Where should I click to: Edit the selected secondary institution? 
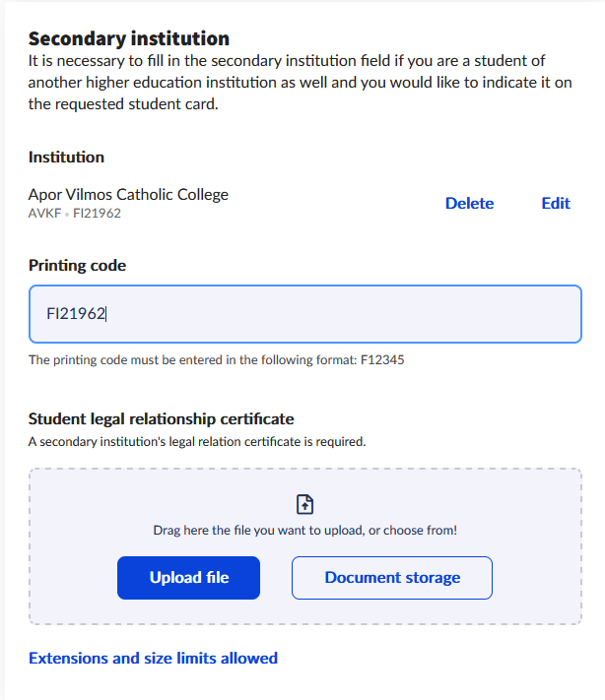point(556,204)
